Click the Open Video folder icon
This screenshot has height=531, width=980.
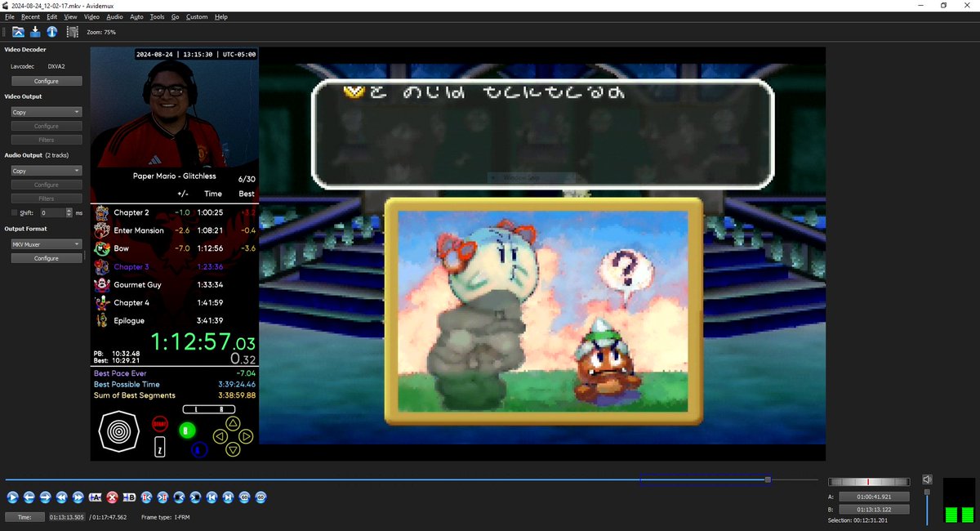(x=18, y=32)
